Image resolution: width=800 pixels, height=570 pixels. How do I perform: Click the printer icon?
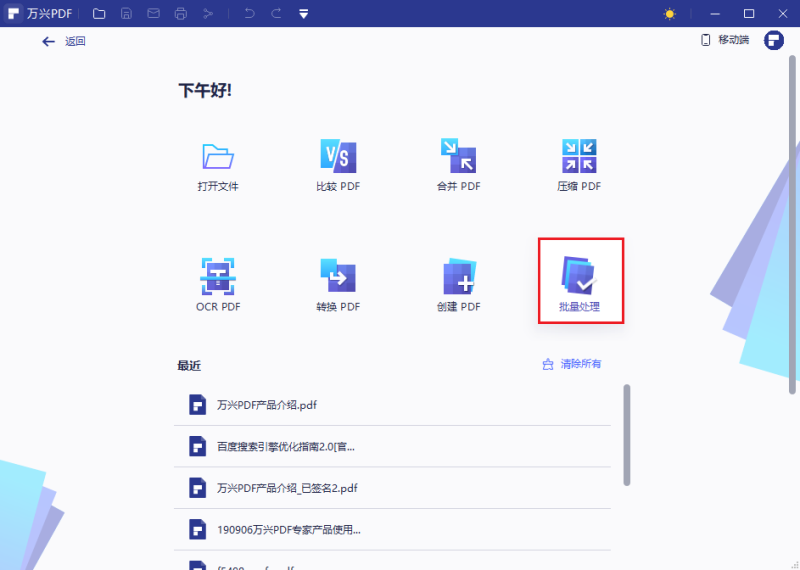point(181,14)
